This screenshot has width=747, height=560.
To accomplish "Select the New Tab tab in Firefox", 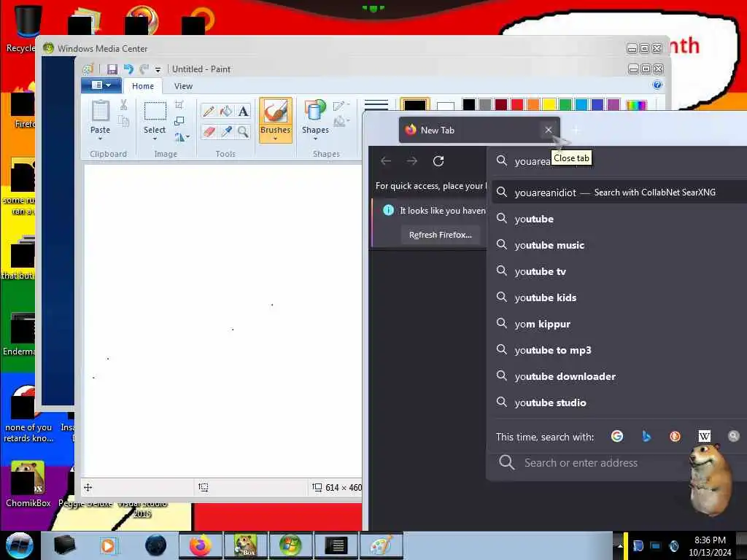I will [479, 130].
